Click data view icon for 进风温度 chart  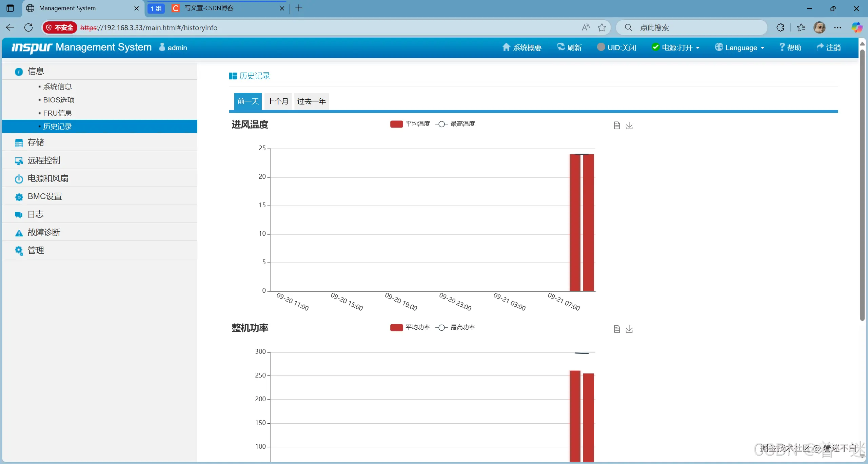617,125
